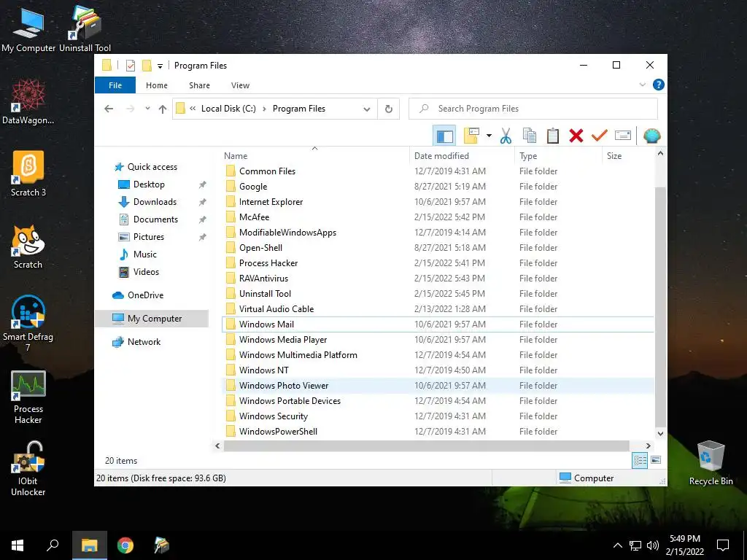
Task: Click the Rename toolbar icon
Action: pyautogui.click(x=623, y=136)
